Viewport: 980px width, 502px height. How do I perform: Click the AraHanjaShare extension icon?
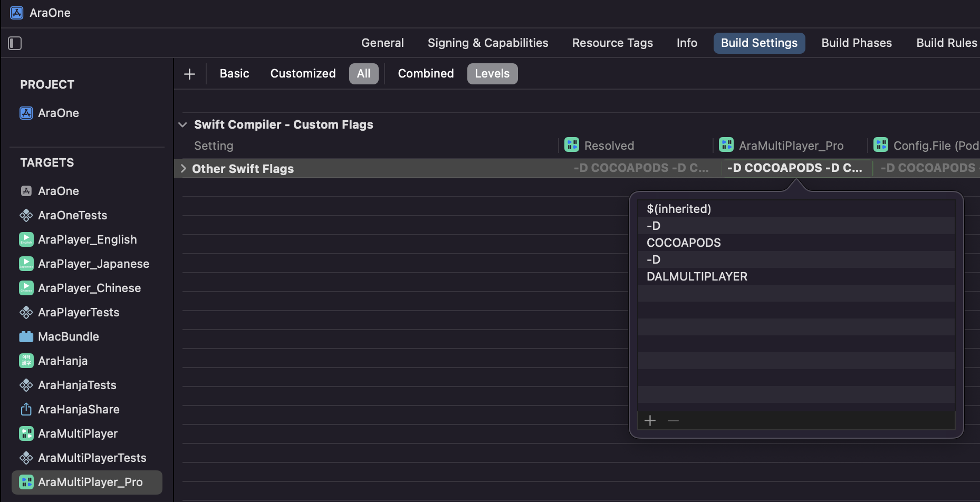pyautogui.click(x=26, y=409)
